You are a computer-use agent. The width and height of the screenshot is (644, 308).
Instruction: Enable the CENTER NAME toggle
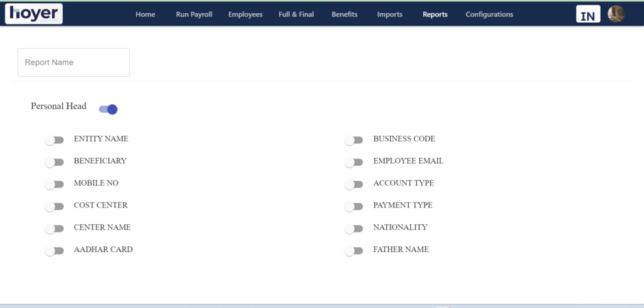(x=54, y=229)
